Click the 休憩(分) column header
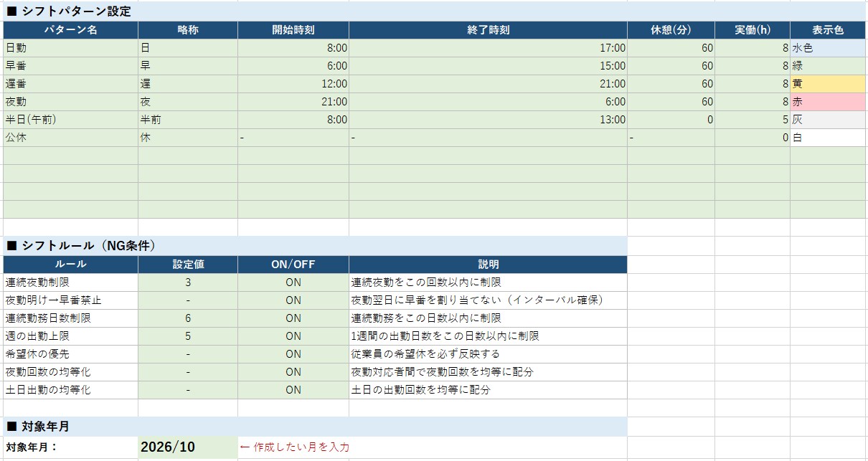868x461 pixels. 671,30
